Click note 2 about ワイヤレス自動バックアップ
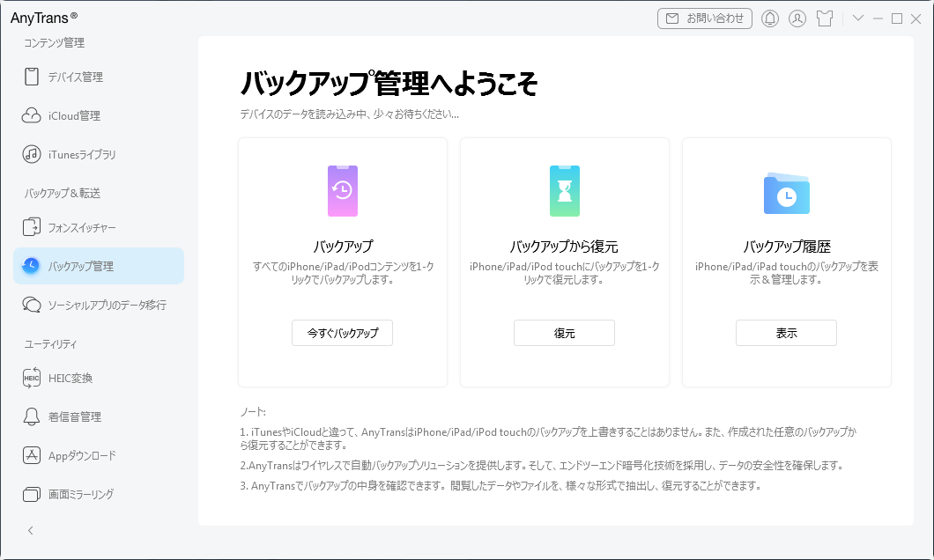The height and width of the screenshot is (560, 934). point(542,465)
